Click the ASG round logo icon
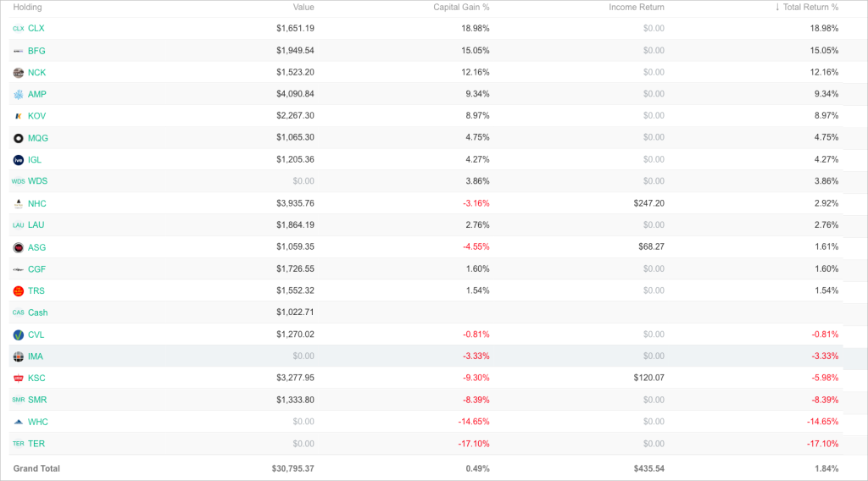 click(x=19, y=247)
